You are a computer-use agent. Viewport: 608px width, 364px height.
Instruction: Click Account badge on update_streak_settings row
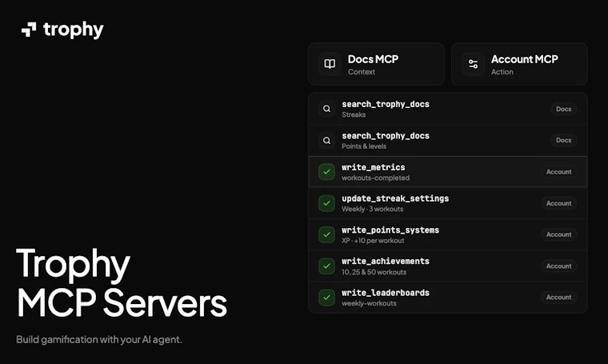point(558,203)
